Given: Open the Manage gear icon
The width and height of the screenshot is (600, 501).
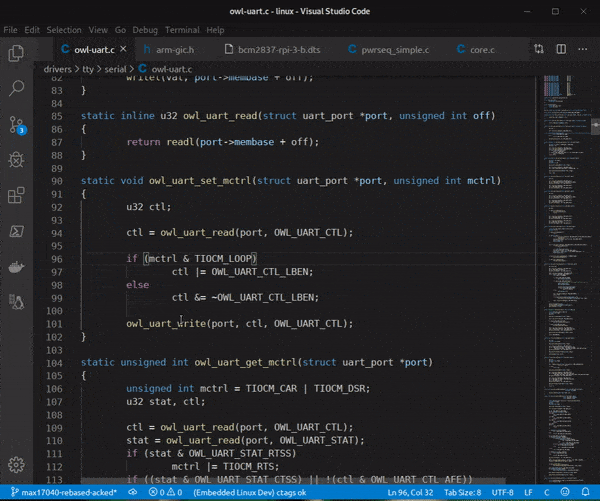Looking at the screenshot, I should pyautogui.click(x=16, y=465).
